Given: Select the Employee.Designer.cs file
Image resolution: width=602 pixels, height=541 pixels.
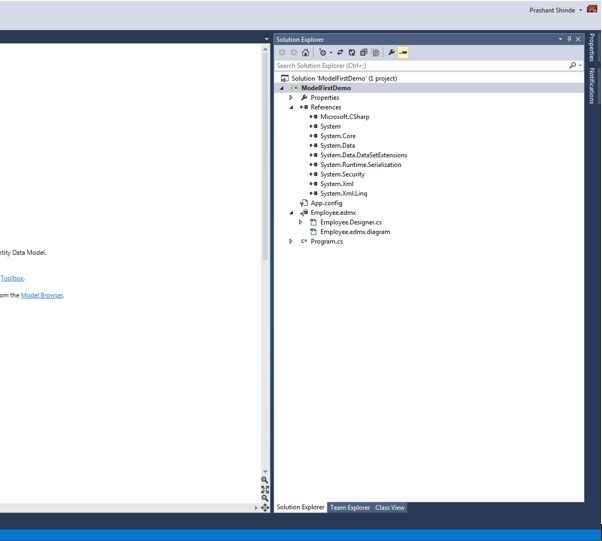Looking at the screenshot, I should (351, 222).
